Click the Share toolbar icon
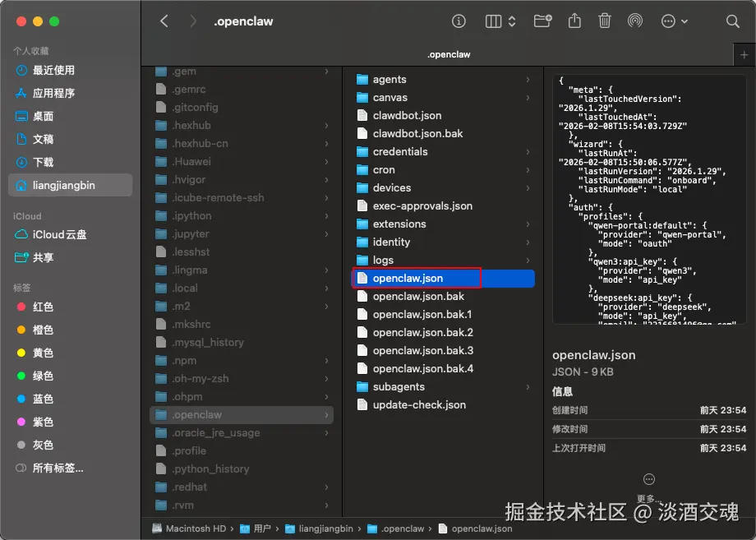The image size is (756, 540). pyautogui.click(x=574, y=21)
